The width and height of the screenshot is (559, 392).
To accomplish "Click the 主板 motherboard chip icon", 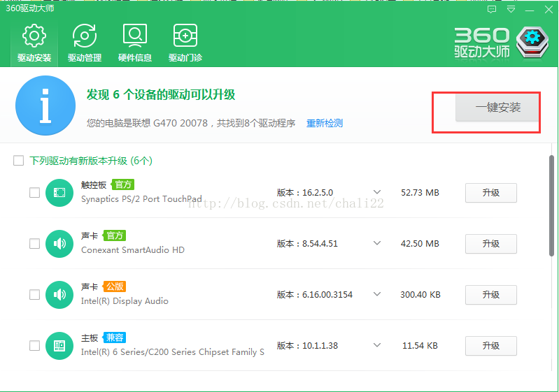I will point(59,346).
